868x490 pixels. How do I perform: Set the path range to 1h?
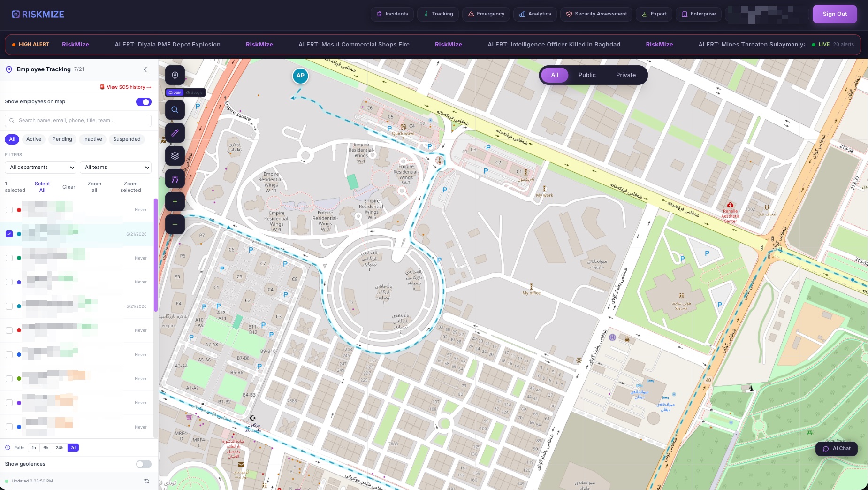(34, 448)
